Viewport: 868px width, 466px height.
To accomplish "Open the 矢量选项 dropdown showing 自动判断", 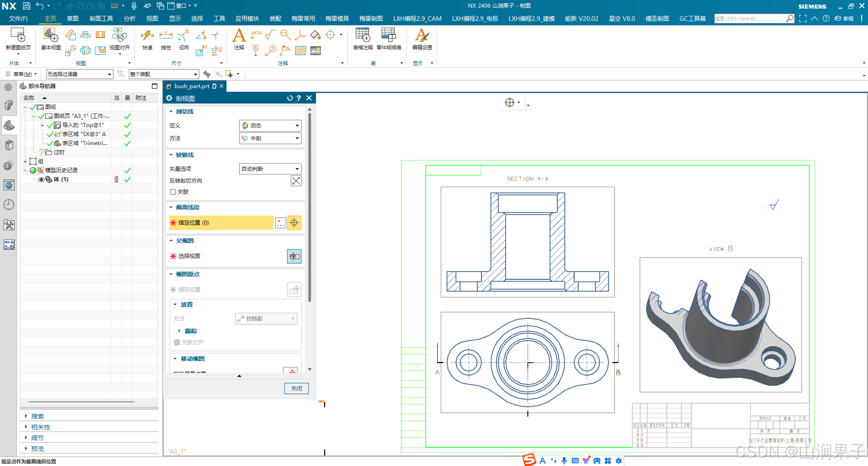I will click(x=270, y=169).
